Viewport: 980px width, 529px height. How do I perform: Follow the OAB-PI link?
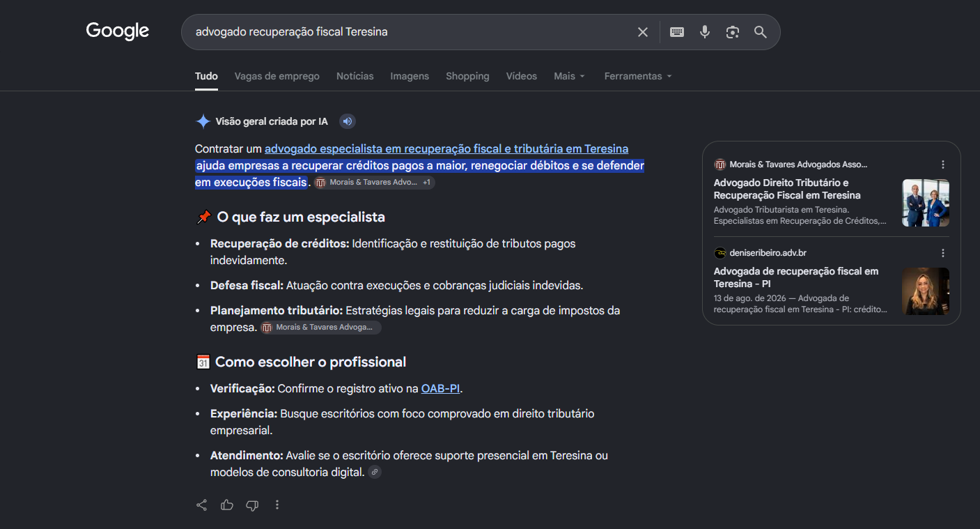[440, 388]
